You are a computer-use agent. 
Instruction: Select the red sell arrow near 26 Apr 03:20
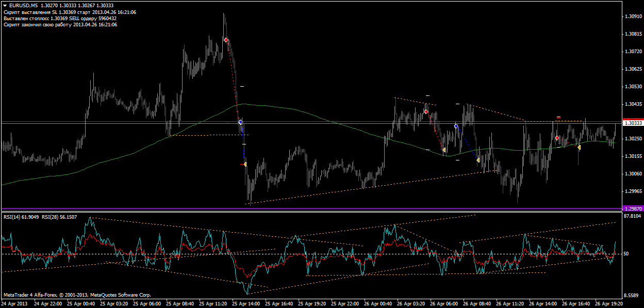pos(426,111)
